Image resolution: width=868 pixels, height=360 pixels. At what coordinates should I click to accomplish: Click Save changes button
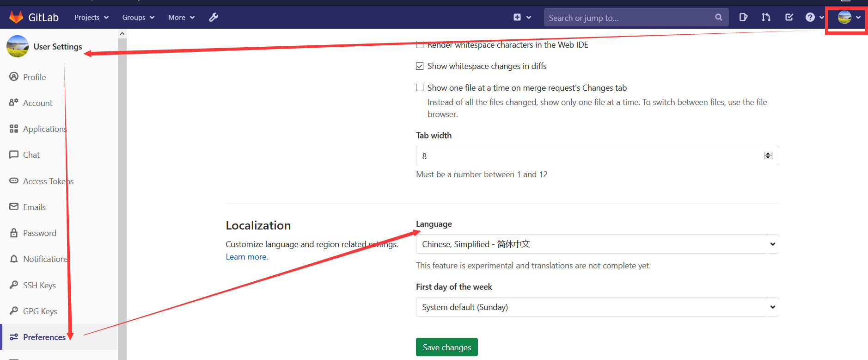point(446,347)
